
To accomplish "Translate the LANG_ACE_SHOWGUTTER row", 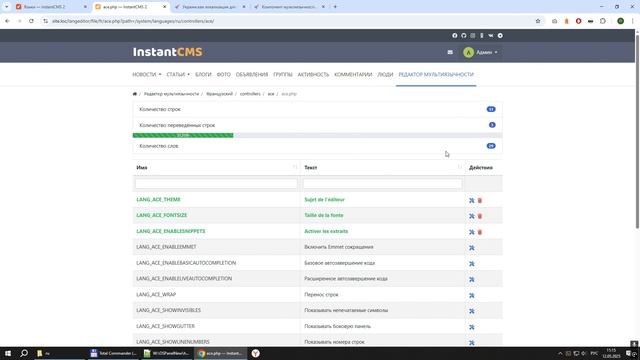I will [471, 327].
